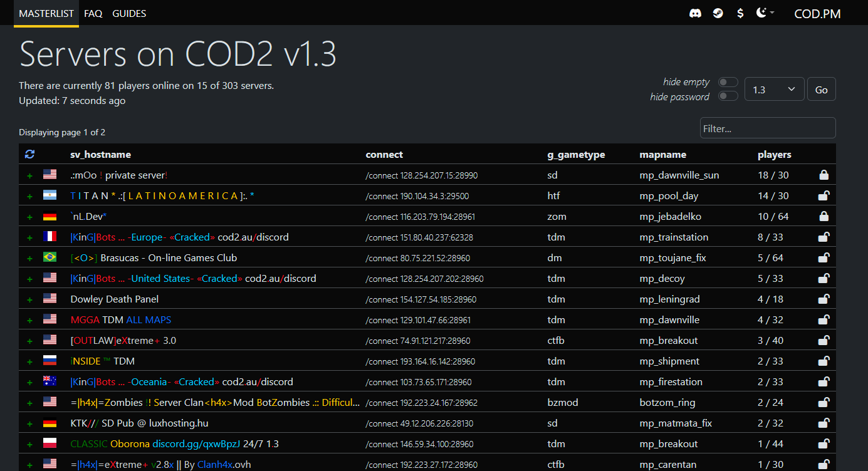The width and height of the screenshot is (868, 471).
Task: Open the FAQ page
Action: pyautogui.click(x=93, y=13)
